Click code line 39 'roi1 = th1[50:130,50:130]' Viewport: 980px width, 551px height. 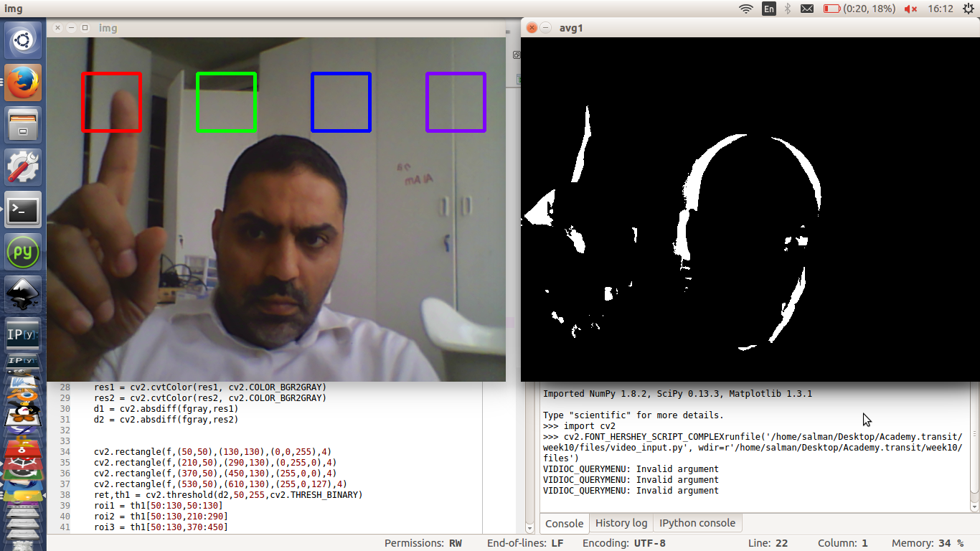click(158, 506)
